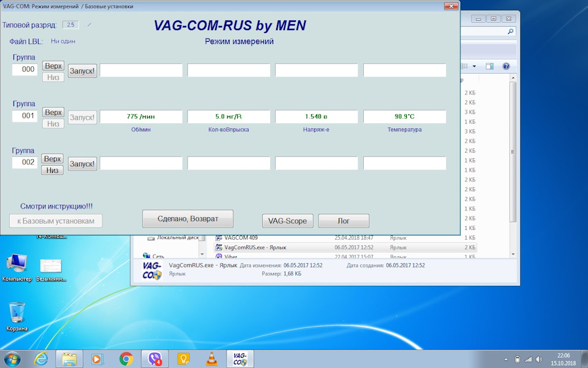Click scrollbar up arrow in Explorer file list
Viewport: 588px width, 368px height.
[513, 78]
